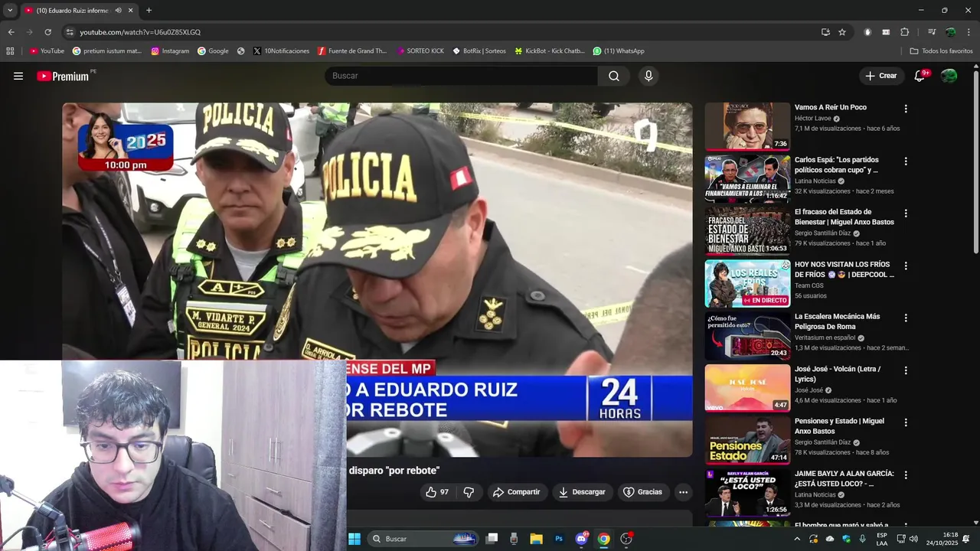Open Latina Noticias channel under Carlos Espá video
Screen dimensions: 980x551
815,181
